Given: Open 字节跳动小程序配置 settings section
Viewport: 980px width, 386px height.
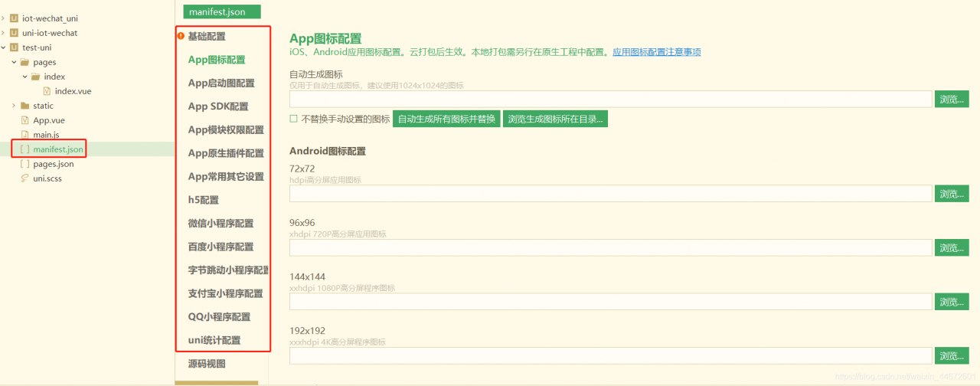Looking at the screenshot, I should point(229,270).
